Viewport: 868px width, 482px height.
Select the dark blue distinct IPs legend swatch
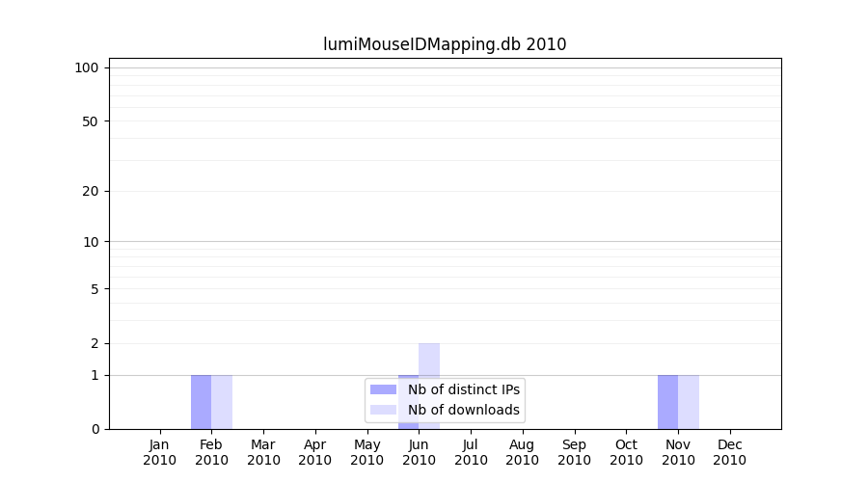pyautogui.click(x=383, y=389)
